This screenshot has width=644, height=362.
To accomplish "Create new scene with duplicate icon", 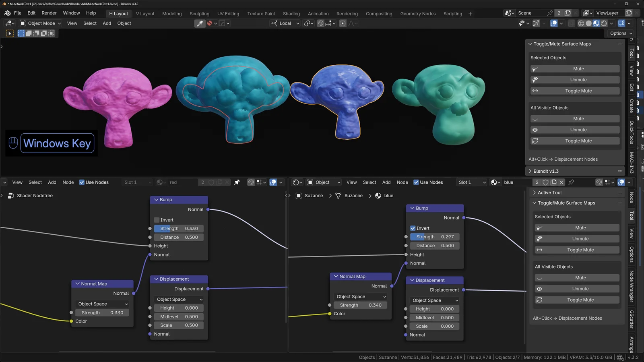I will click(568, 13).
